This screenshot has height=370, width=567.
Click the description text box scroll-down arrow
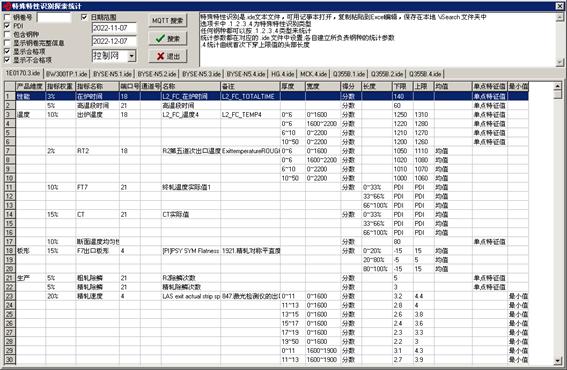[x=560, y=62]
